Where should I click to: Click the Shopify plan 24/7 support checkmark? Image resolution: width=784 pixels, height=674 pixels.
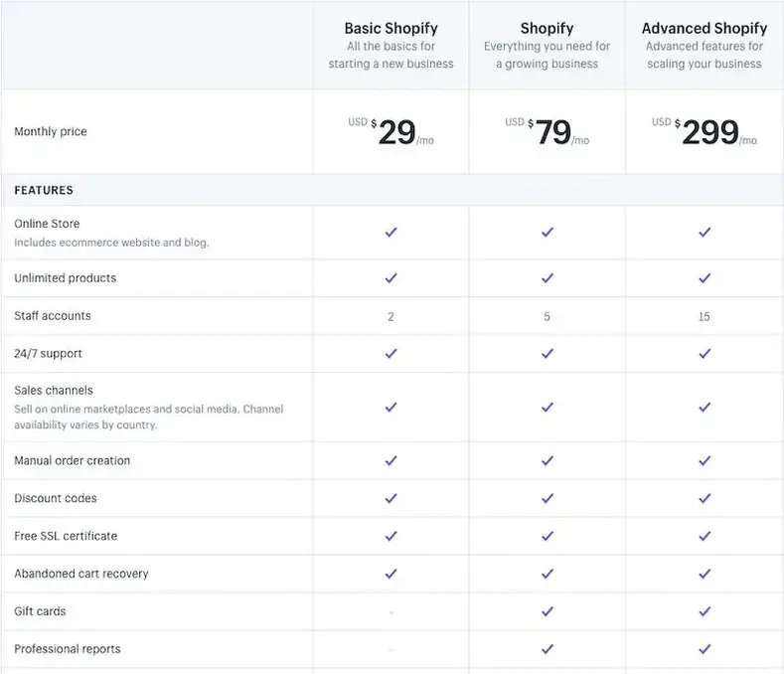click(548, 353)
